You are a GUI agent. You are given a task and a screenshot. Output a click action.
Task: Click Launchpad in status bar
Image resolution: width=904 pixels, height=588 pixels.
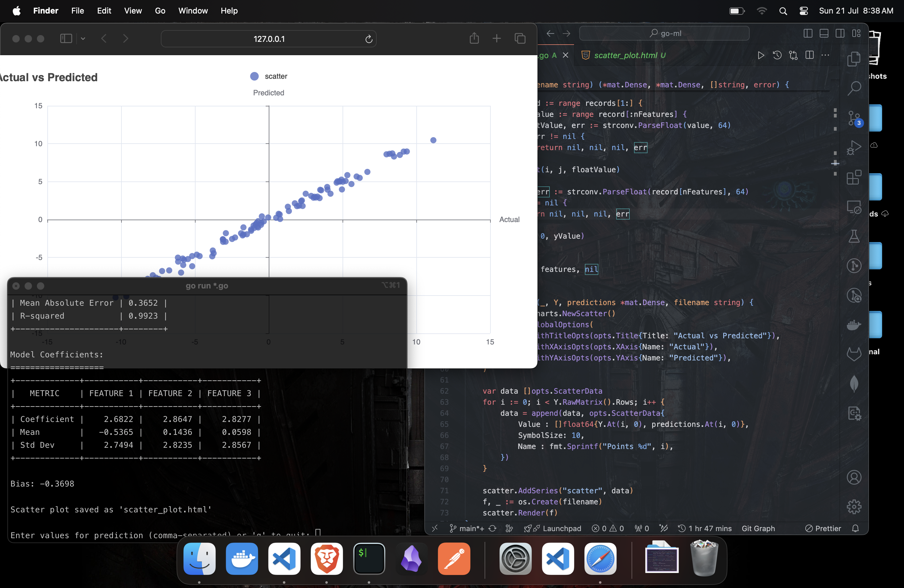[x=553, y=528]
